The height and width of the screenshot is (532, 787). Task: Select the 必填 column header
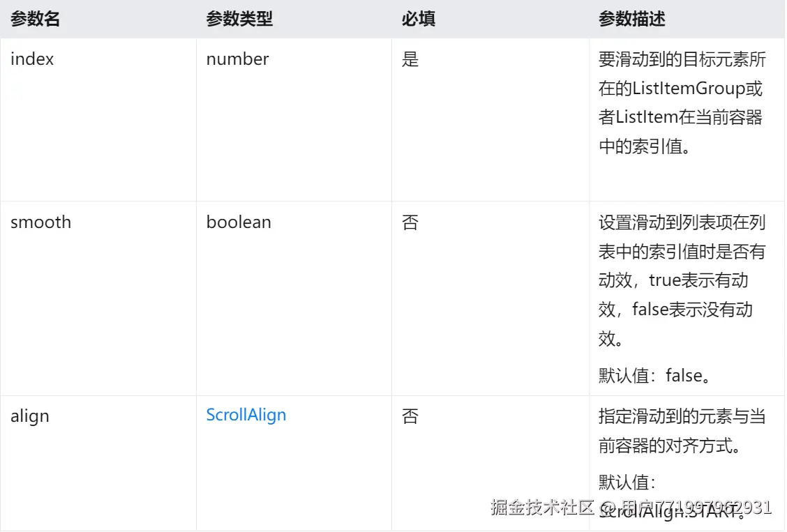(x=418, y=19)
